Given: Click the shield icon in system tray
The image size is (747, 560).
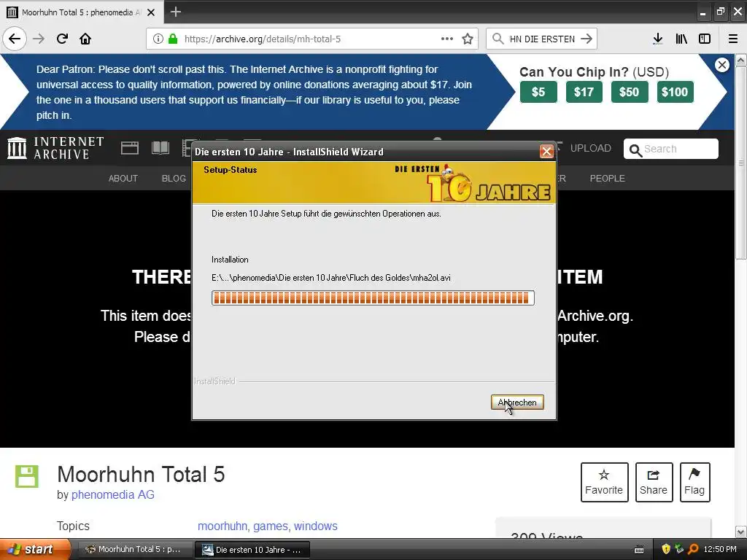Looking at the screenshot, I should tap(666, 549).
